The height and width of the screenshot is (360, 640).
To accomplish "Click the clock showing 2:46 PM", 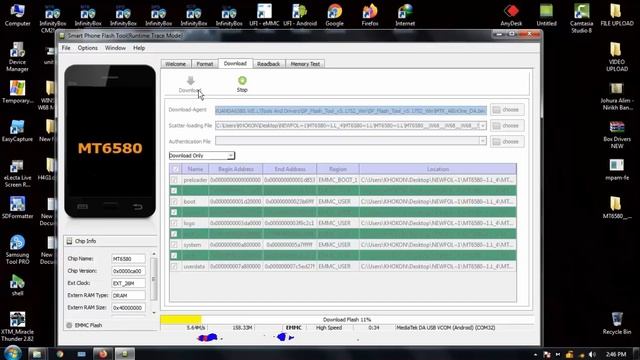I will tap(616, 354).
